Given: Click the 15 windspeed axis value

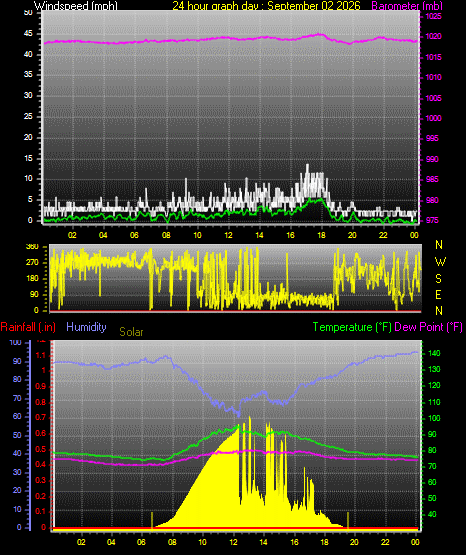Looking at the screenshot, I should tap(28, 158).
